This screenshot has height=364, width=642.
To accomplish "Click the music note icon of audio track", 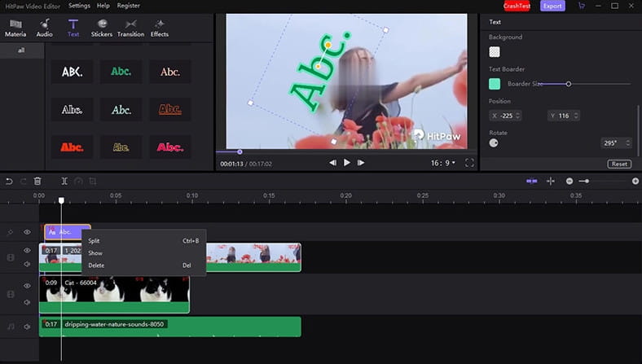I will [11, 327].
